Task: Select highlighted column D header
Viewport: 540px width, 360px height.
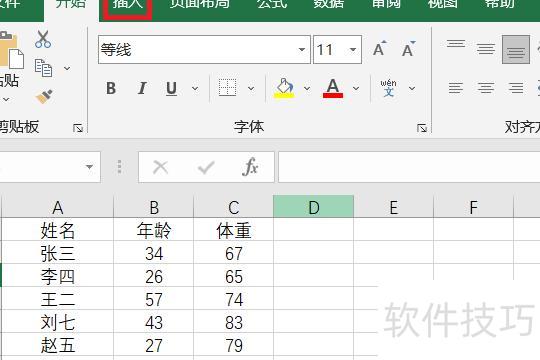Action: point(314,207)
